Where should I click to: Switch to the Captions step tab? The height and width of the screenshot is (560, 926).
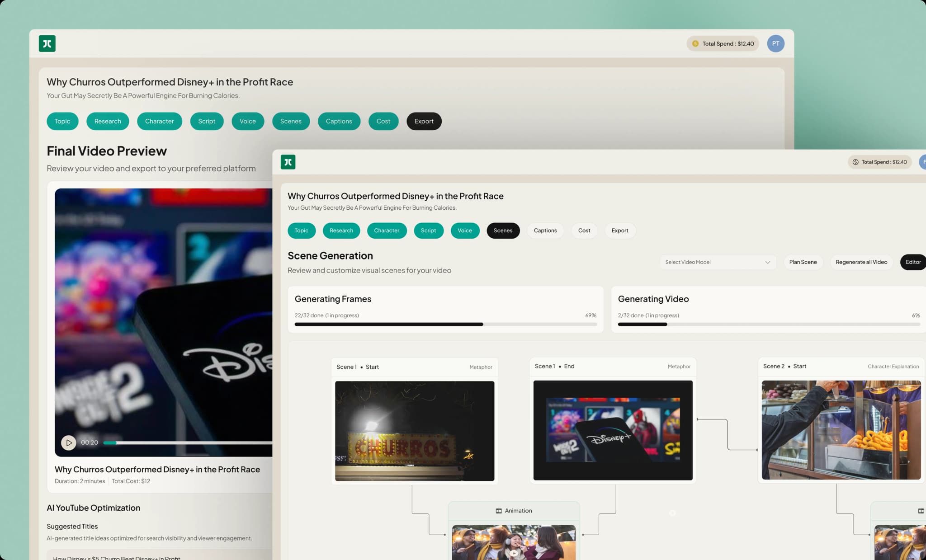pos(545,231)
